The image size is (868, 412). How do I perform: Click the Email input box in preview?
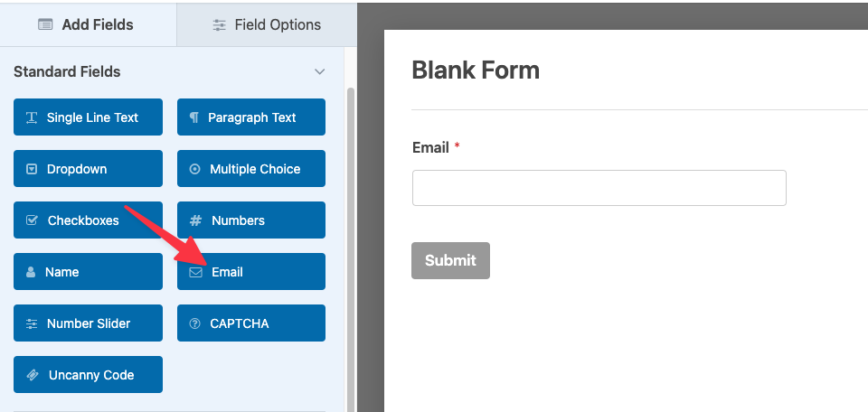tap(599, 188)
